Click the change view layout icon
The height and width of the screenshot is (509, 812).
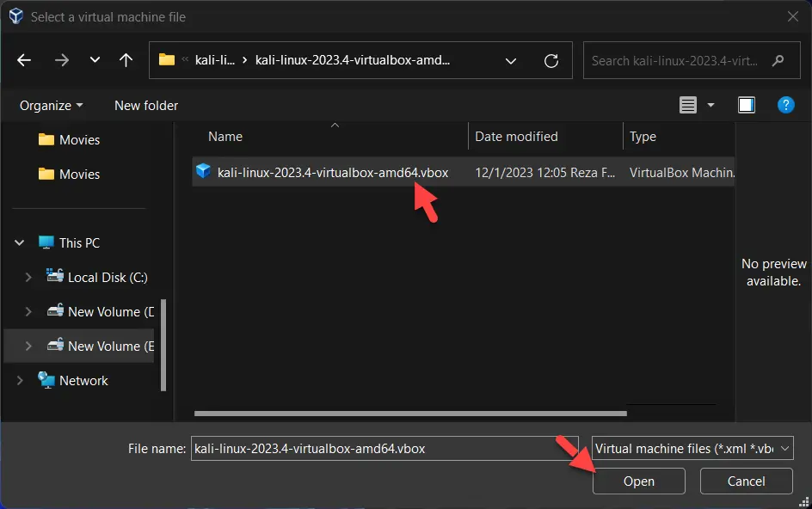point(689,104)
